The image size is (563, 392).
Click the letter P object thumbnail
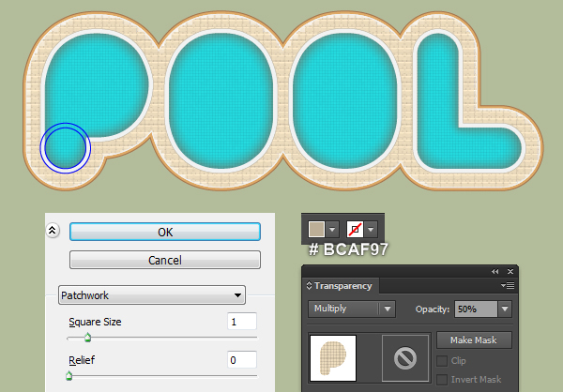[333, 358]
